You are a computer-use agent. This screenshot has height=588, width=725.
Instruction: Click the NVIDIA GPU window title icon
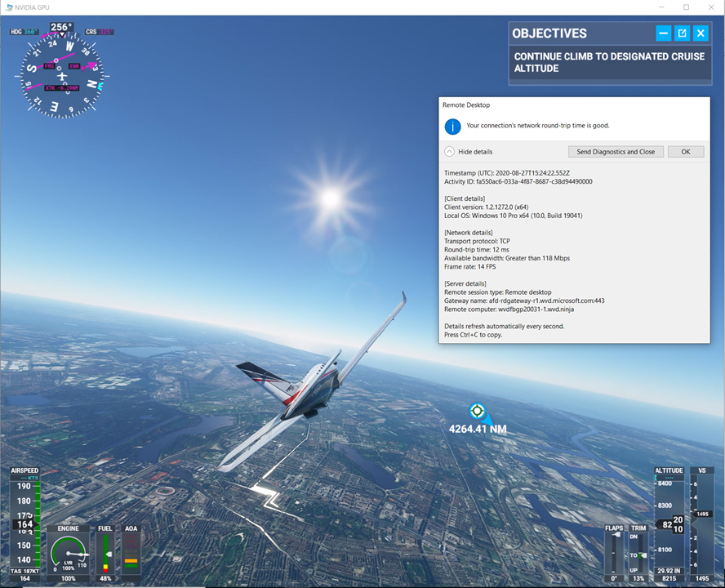pos(9,7)
